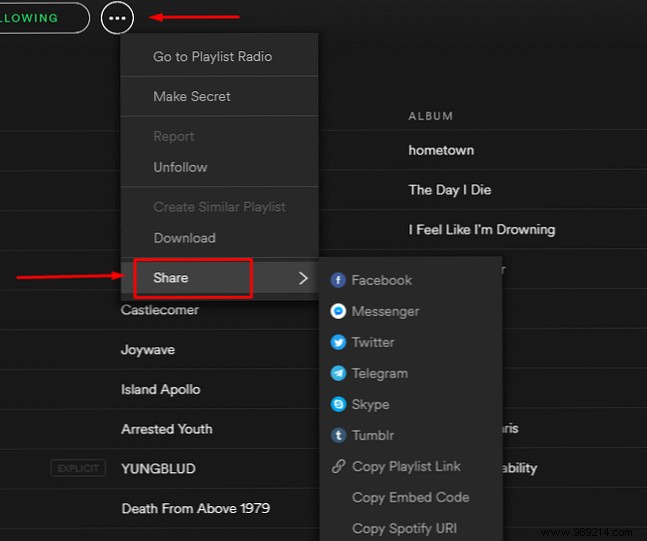Click the ALBUM column header

click(430, 116)
